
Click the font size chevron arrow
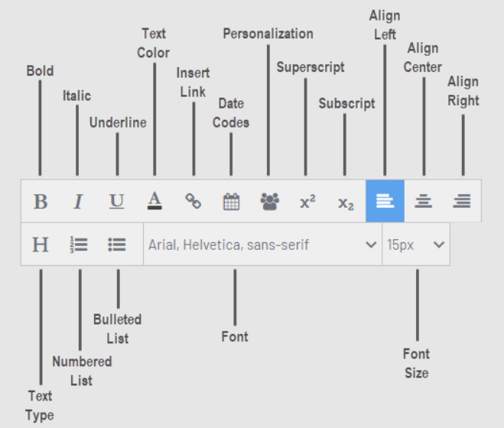point(439,245)
